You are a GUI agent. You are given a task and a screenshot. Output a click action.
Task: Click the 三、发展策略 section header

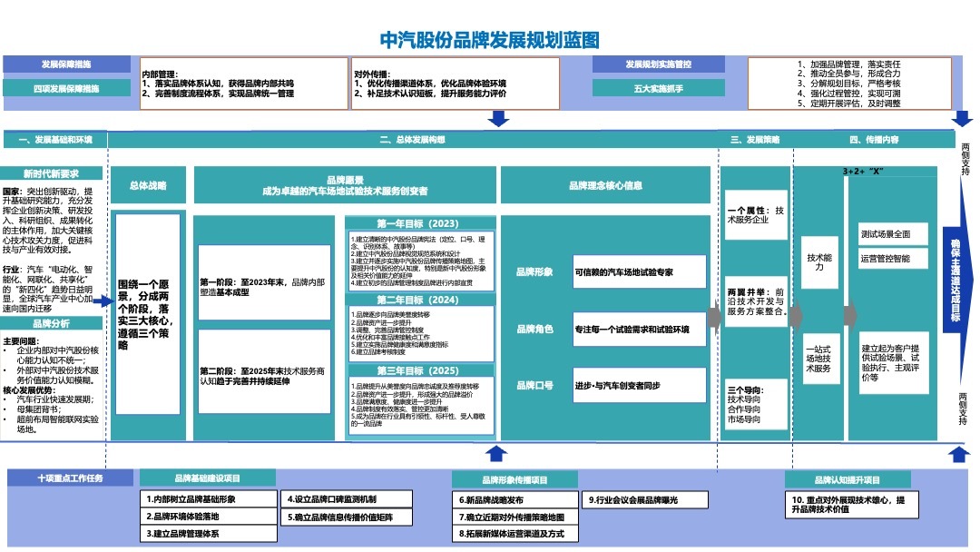coord(755,141)
